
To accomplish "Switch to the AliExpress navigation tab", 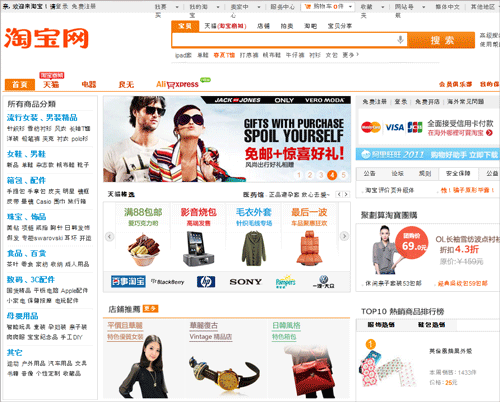I will click(177, 84).
